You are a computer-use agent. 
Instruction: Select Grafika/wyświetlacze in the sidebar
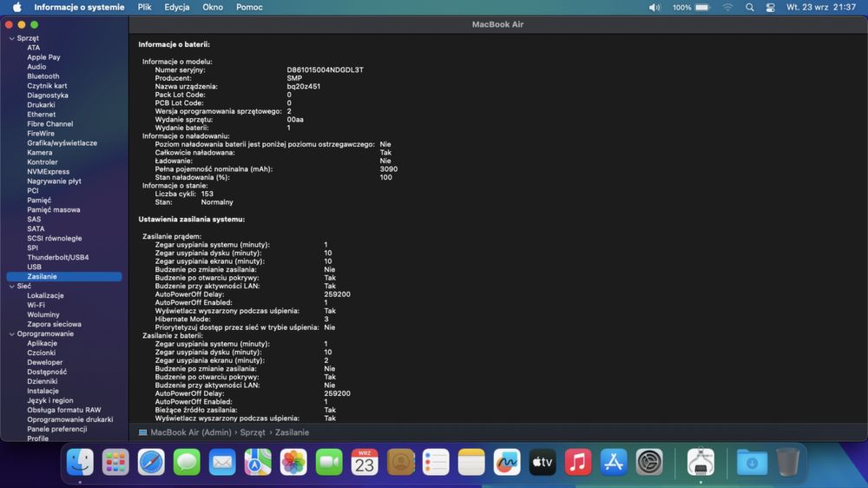(x=62, y=143)
